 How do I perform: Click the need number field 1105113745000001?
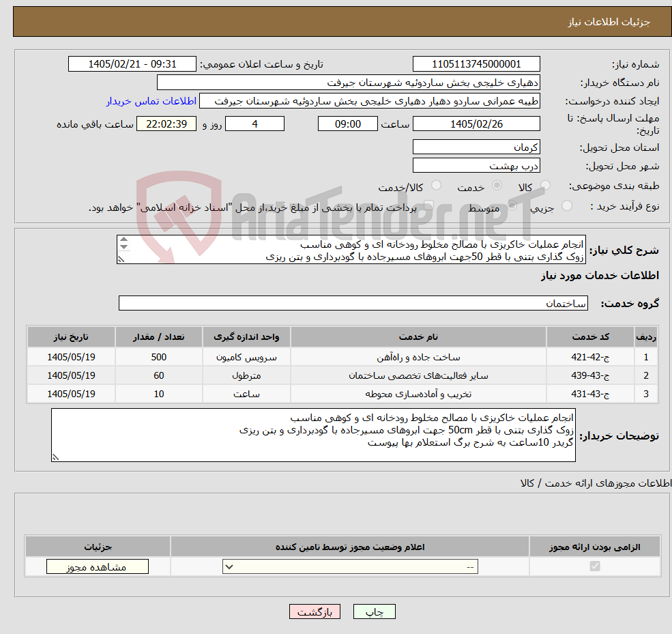(476, 64)
